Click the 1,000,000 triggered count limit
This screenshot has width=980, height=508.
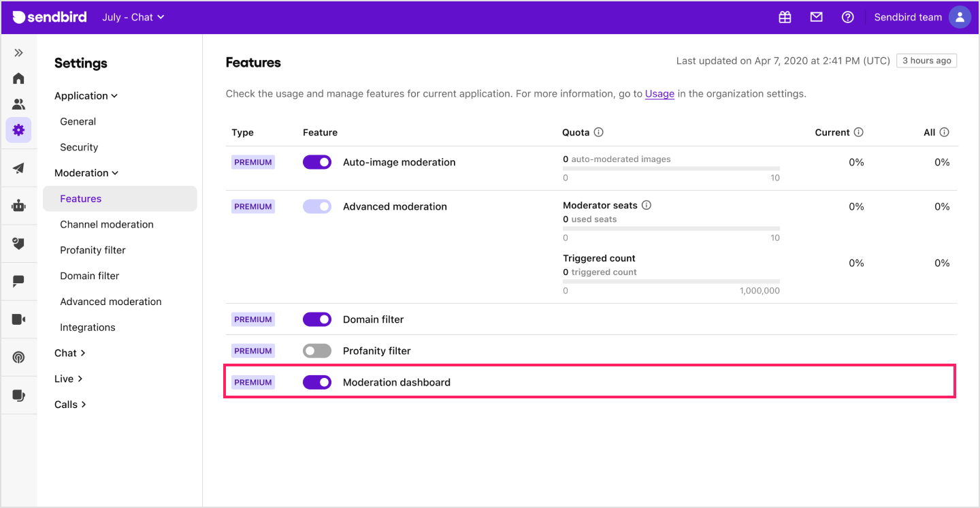click(x=759, y=291)
